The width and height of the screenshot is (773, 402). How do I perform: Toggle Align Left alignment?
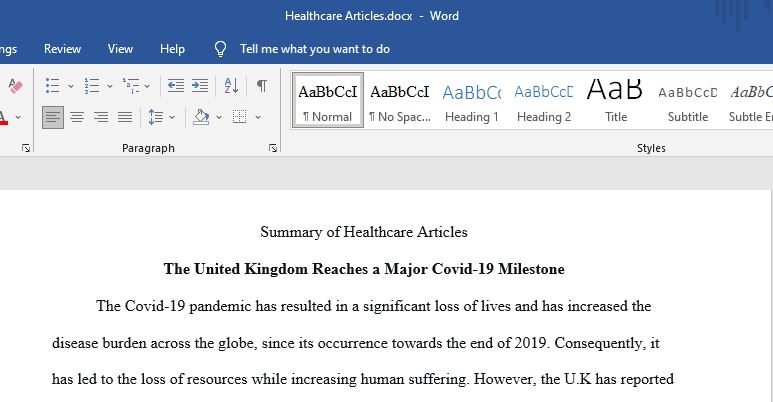(x=53, y=117)
